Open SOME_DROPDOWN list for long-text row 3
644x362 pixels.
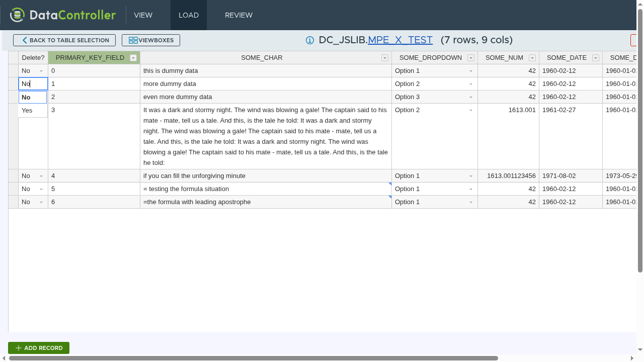(x=471, y=110)
